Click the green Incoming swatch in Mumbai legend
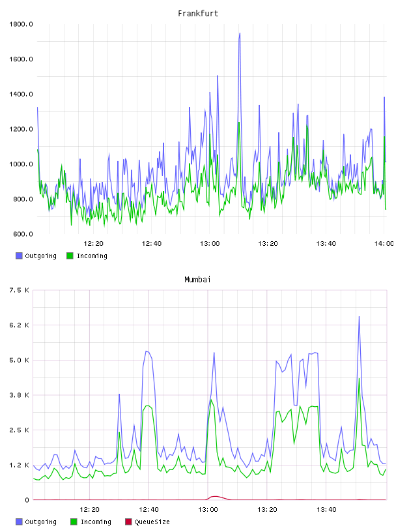 click(x=74, y=522)
